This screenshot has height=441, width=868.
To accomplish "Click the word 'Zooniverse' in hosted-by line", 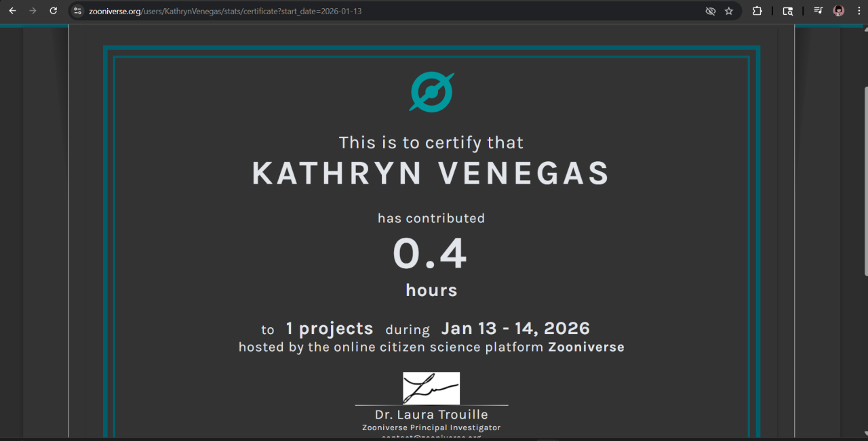I will click(x=586, y=348).
